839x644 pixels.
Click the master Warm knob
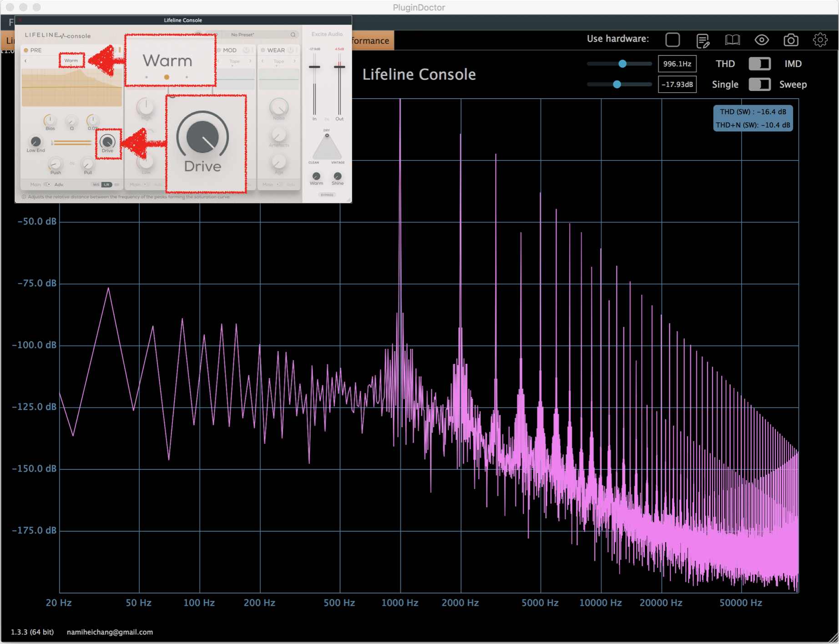[316, 176]
